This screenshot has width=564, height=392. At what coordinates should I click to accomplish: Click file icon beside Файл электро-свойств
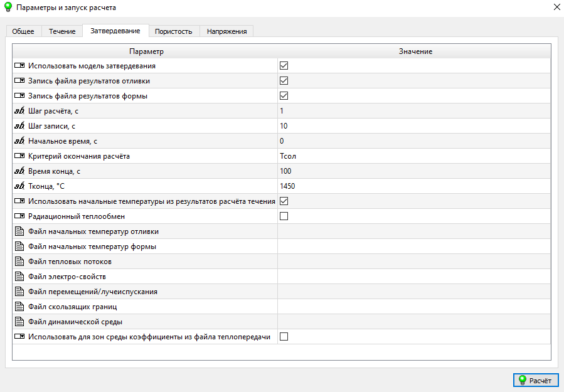pos(19,277)
